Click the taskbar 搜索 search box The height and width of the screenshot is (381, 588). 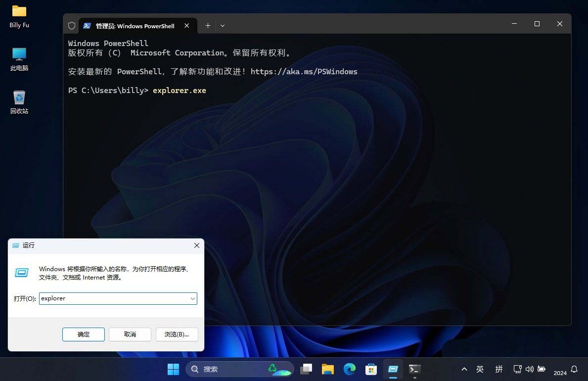[x=240, y=369]
